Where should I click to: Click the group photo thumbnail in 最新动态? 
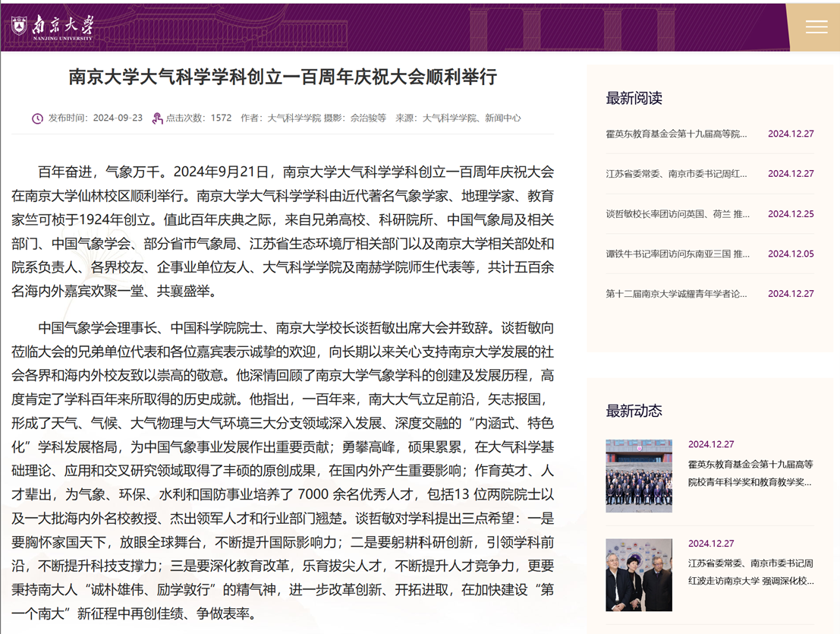[639, 476]
